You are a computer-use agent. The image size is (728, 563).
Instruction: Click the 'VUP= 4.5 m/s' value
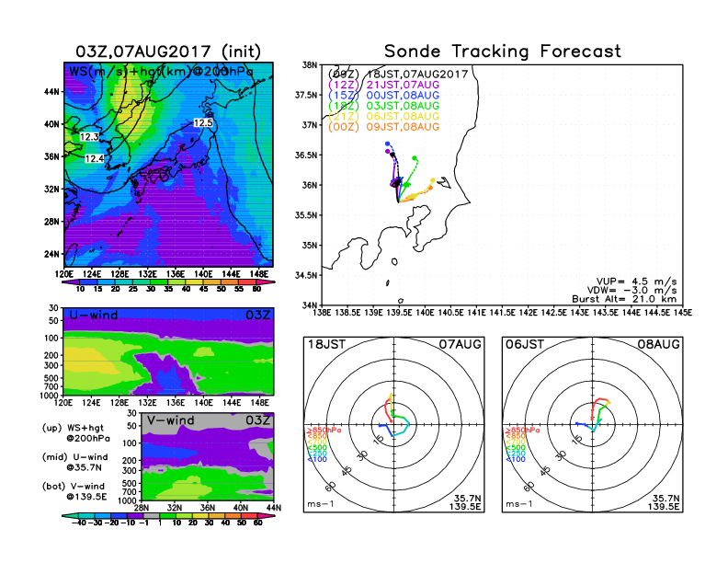click(636, 281)
